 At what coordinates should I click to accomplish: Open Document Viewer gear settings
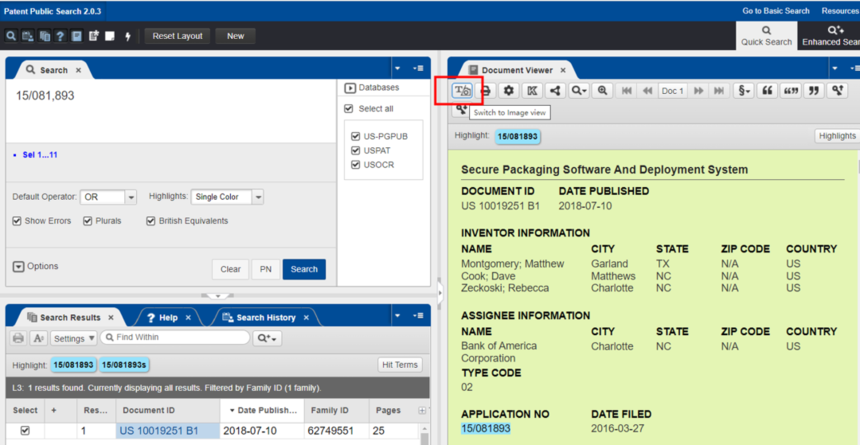(x=509, y=91)
